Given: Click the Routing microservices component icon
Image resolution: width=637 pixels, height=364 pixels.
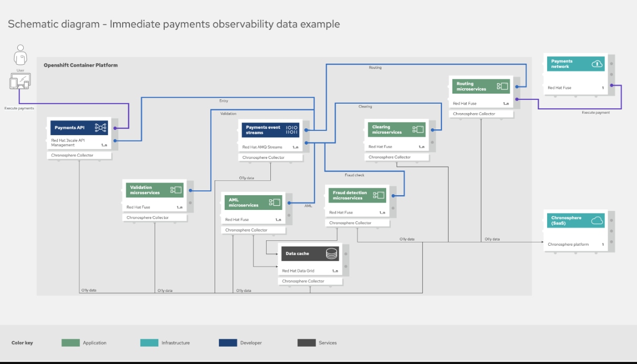Looking at the screenshot, I should point(502,86).
